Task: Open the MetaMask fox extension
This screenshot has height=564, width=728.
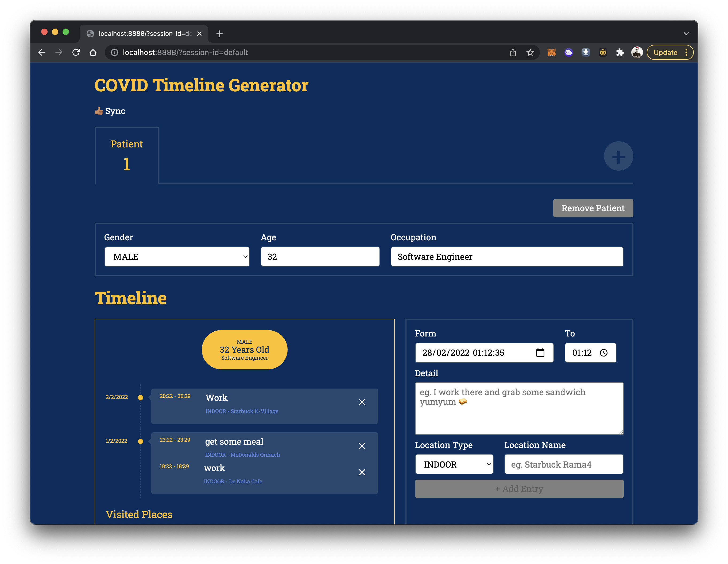Action: (551, 52)
